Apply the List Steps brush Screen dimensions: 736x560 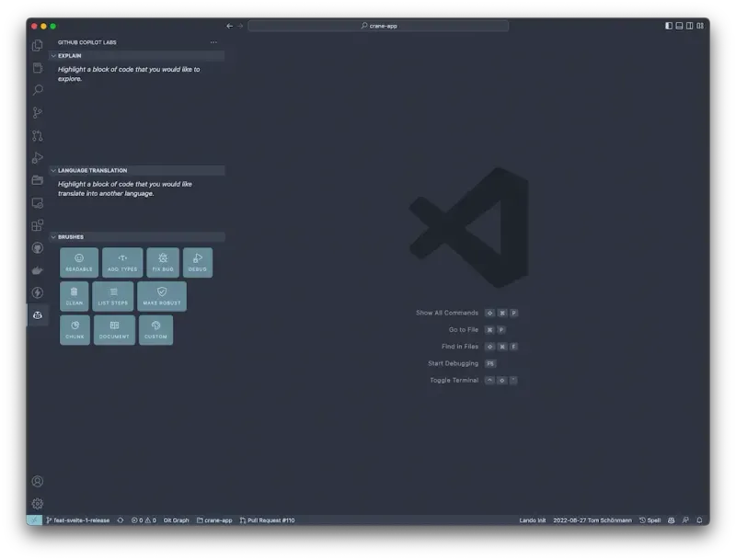113,296
